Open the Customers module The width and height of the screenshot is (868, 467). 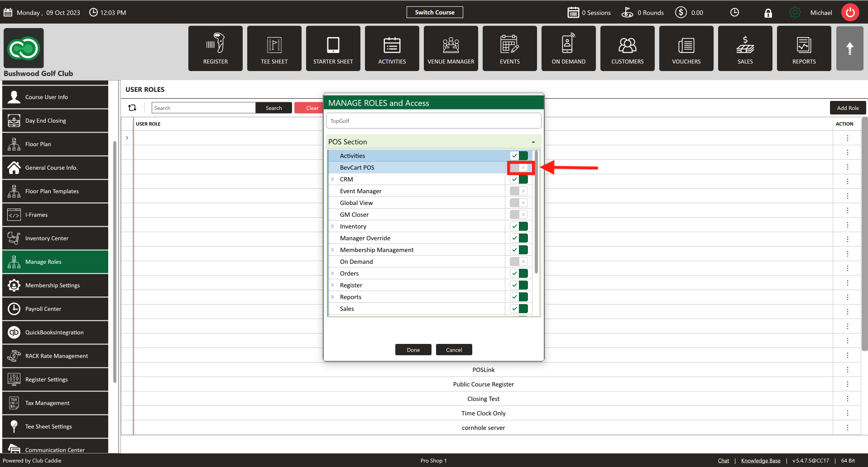pos(628,48)
